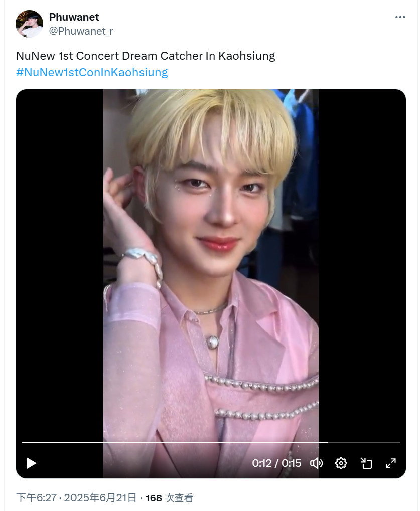Expand video to fullscreen
Screen dimensions: 420x511
pos(391,463)
